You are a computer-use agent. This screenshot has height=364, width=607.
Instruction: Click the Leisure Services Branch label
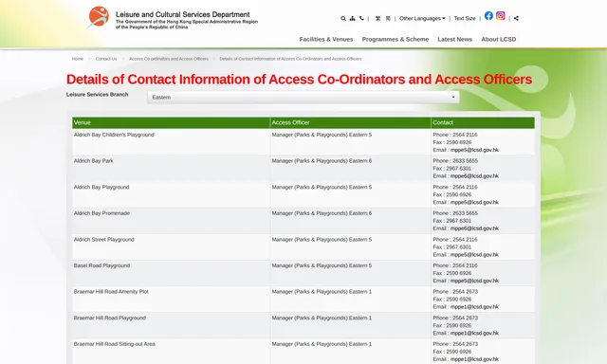pos(97,95)
